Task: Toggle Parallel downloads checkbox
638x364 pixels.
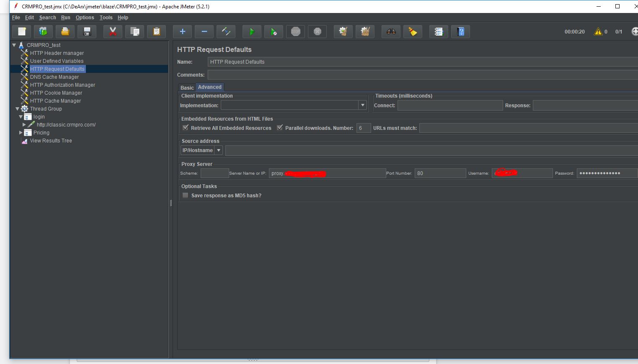Action: (280, 128)
